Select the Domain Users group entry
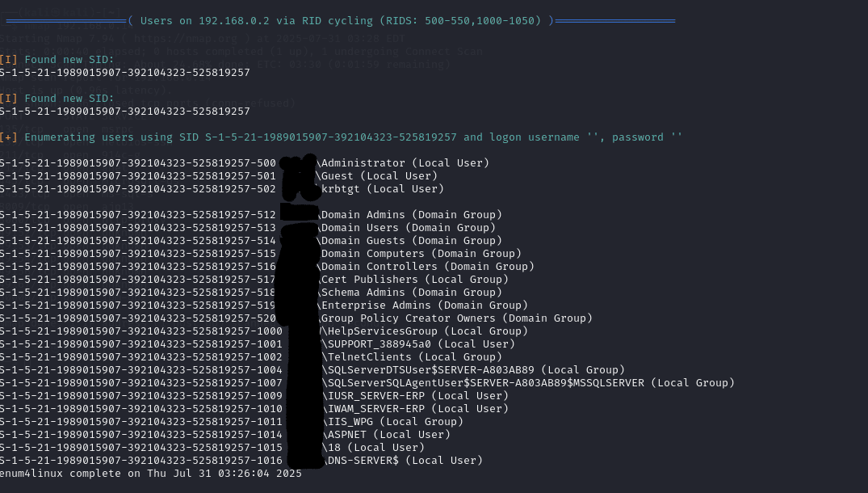 pos(408,228)
